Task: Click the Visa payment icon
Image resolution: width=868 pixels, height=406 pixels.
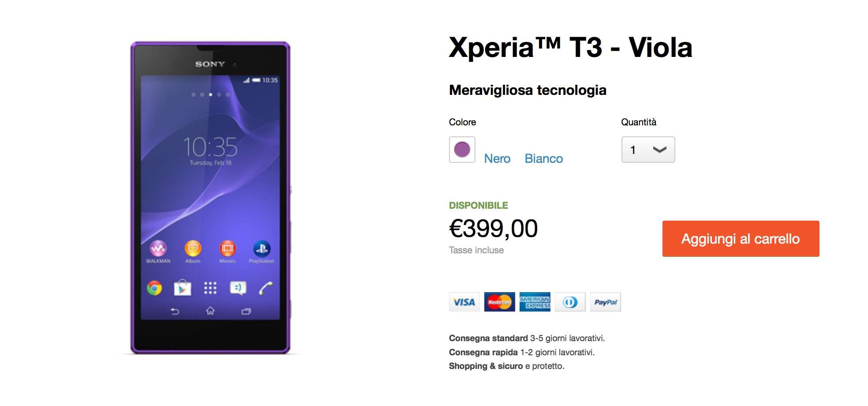Action: coord(464,302)
